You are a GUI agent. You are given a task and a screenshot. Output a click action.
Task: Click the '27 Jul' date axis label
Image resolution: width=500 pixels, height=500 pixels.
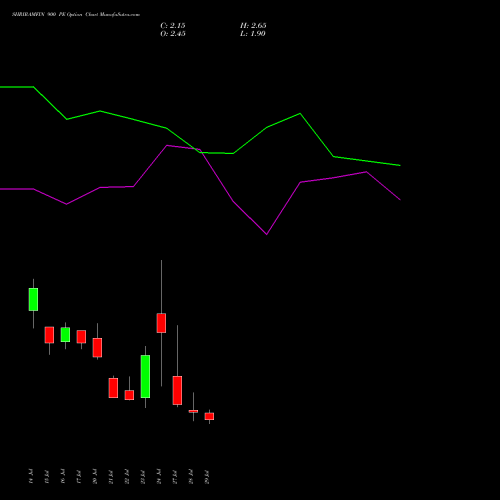tap(175, 476)
